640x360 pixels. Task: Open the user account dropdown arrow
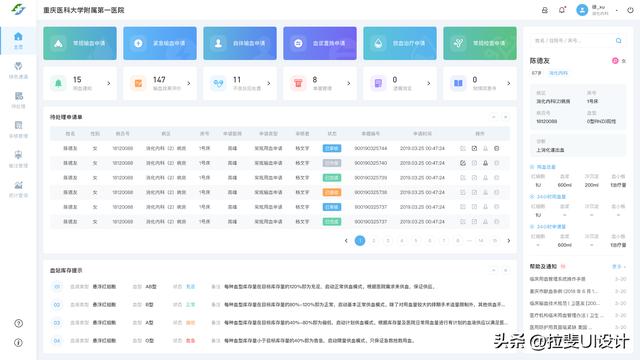click(617, 10)
